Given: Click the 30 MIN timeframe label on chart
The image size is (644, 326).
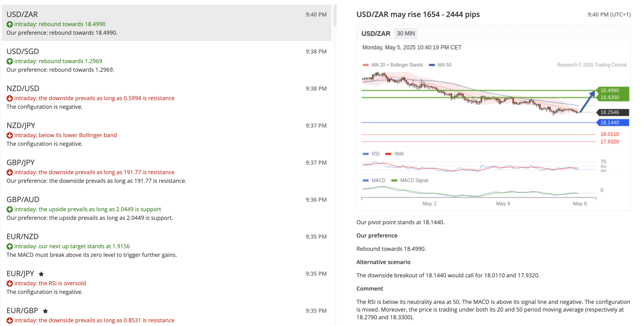Looking at the screenshot, I should 406,34.
